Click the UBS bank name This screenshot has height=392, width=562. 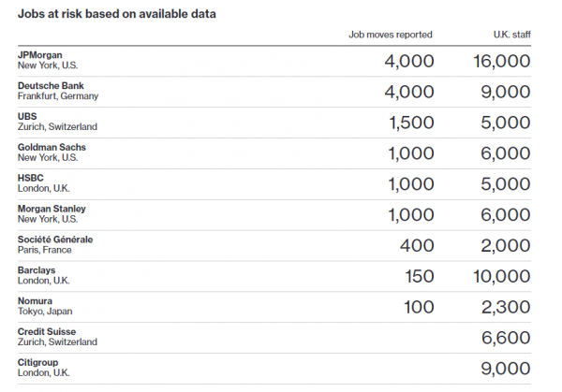point(27,117)
